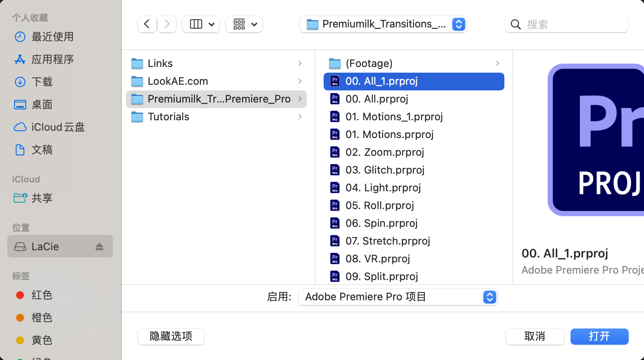Open the column view switcher dropdown

click(x=201, y=24)
